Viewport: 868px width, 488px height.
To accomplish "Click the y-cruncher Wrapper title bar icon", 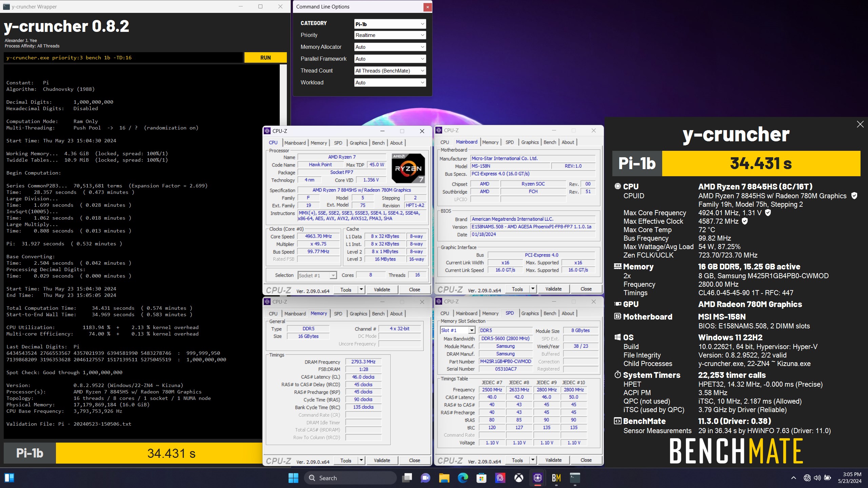I will pyautogui.click(x=6, y=7).
